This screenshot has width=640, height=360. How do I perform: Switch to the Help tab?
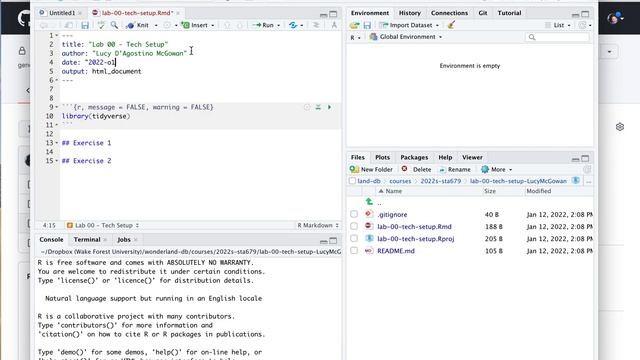(x=445, y=158)
